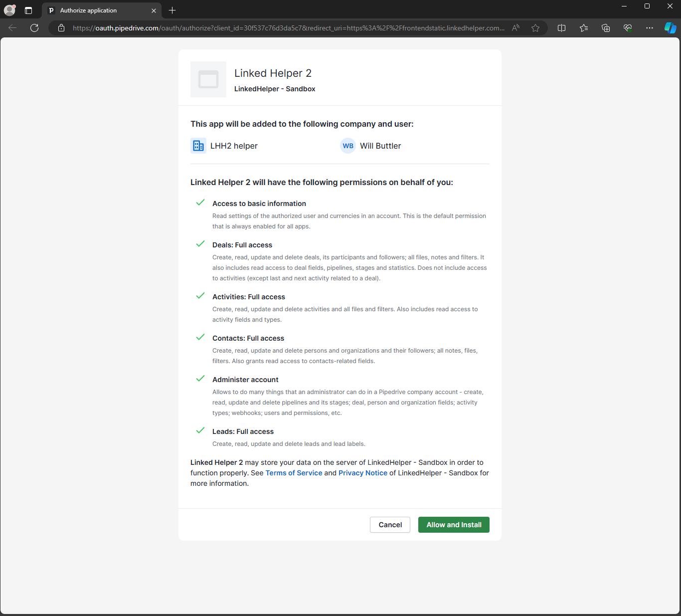Click the LHH2 helper company icon
Image resolution: width=681 pixels, height=616 pixels.
click(x=198, y=145)
